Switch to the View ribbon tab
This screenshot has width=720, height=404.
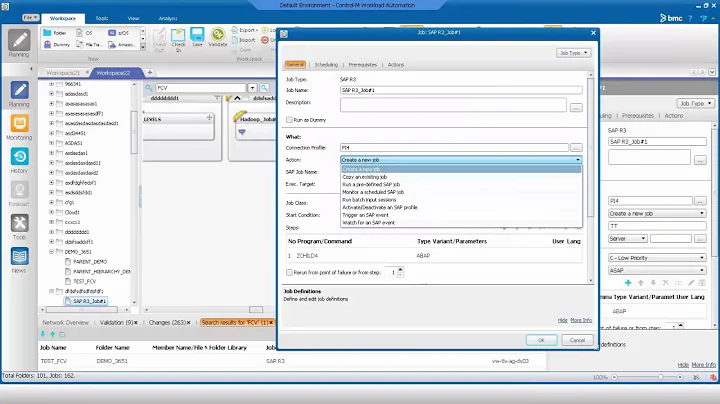134,18
